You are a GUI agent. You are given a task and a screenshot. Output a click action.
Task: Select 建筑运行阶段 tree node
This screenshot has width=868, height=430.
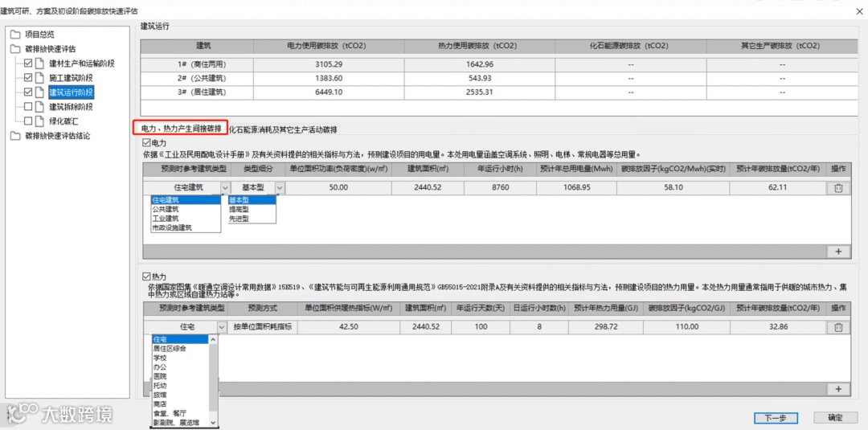tap(71, 92)
